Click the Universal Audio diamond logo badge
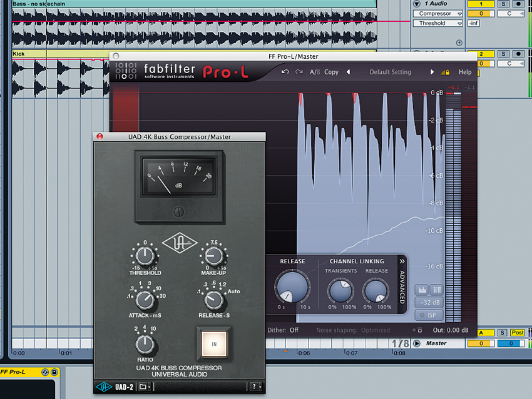 (x=180, y=243)
